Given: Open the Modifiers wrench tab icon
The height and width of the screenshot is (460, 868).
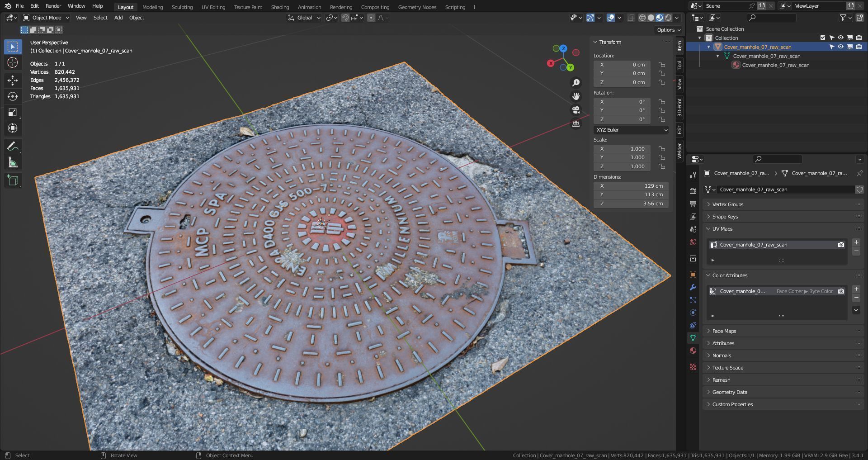Looking at the screenshot, I should (693, 287).
